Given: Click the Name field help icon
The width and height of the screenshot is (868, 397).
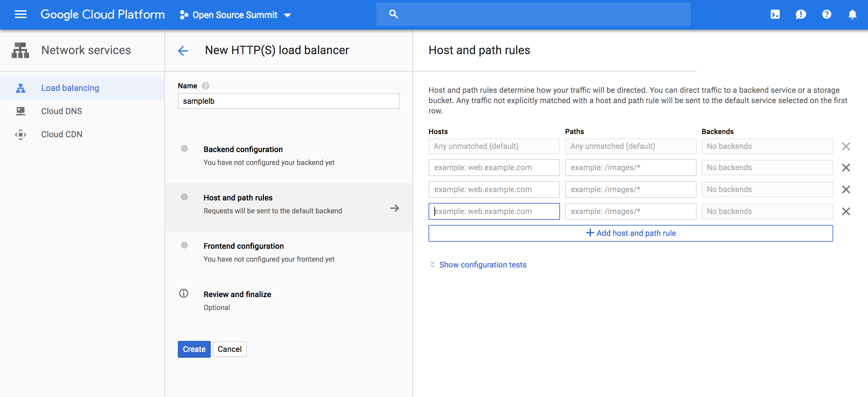Looking at the screenshot, I should tap(206, 86).
